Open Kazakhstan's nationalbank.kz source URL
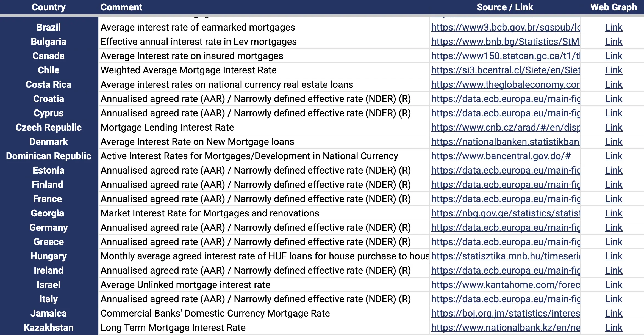The image size is (644, 335). click(x=506, y=328)
